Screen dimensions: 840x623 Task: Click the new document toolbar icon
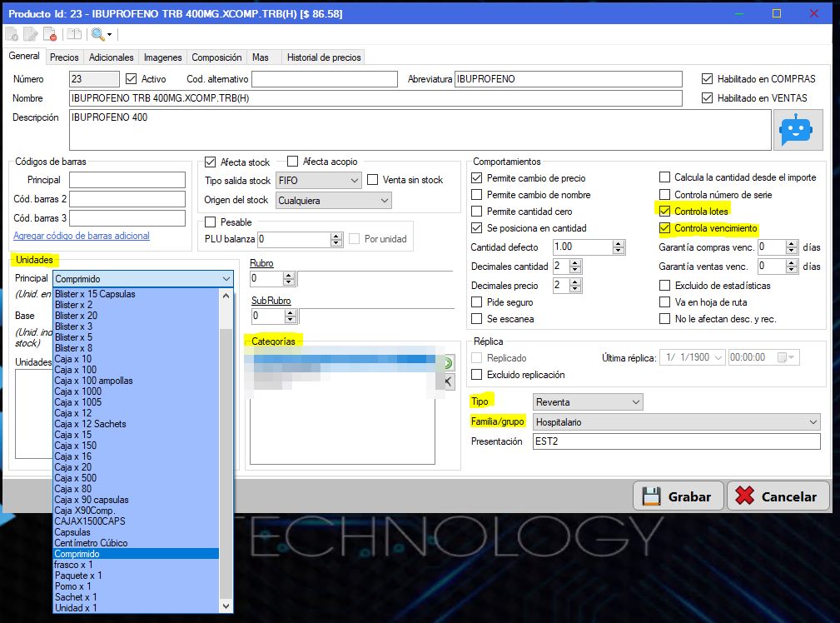tap(12, 34)
